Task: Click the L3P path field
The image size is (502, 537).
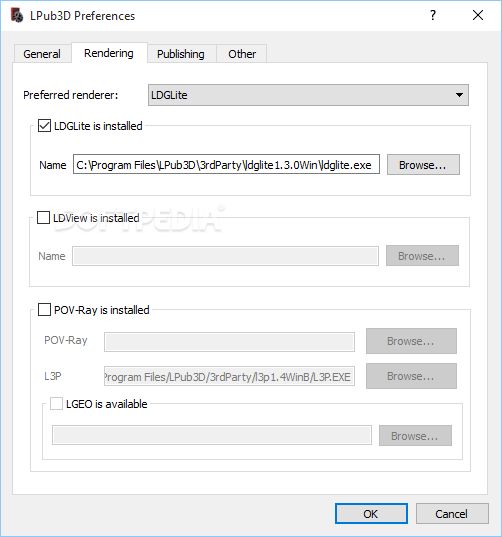Action: [x=229, y=376]
